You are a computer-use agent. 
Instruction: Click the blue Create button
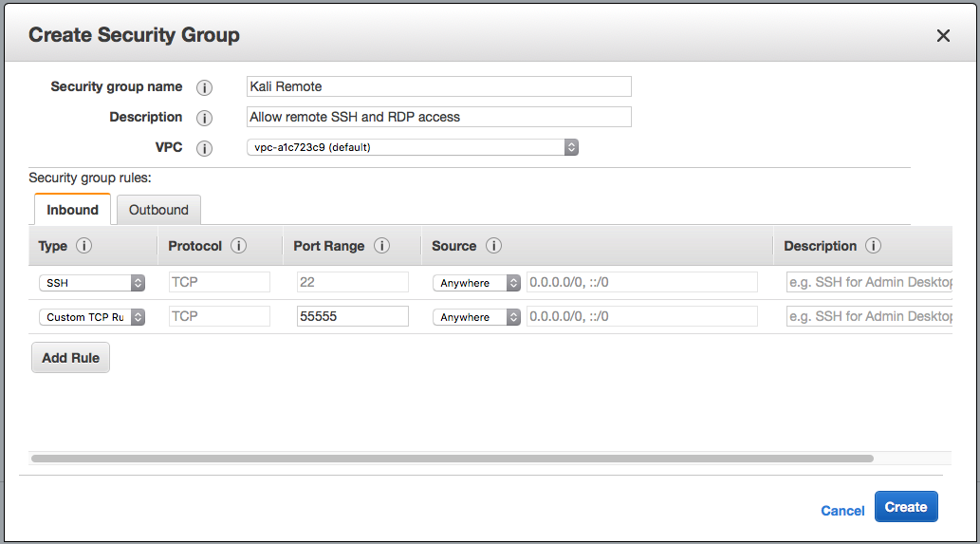pos(905,507)
